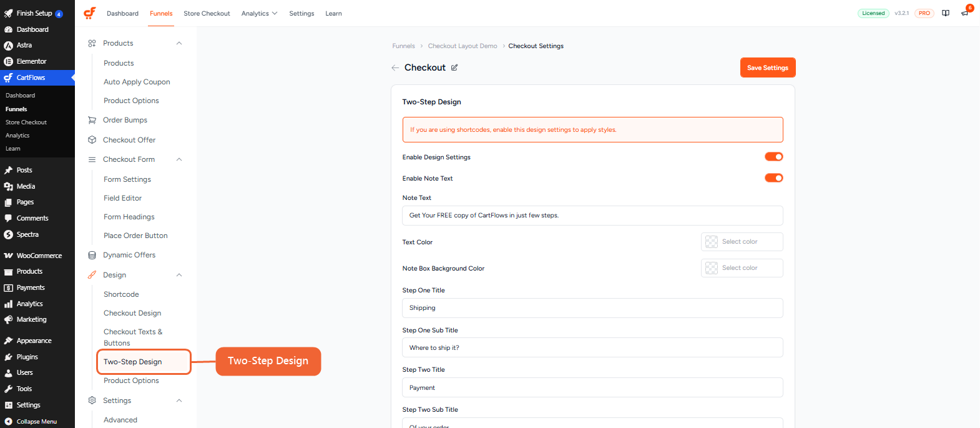
Task: Click Funnels breadcrumb link
Action: (403, 46)
